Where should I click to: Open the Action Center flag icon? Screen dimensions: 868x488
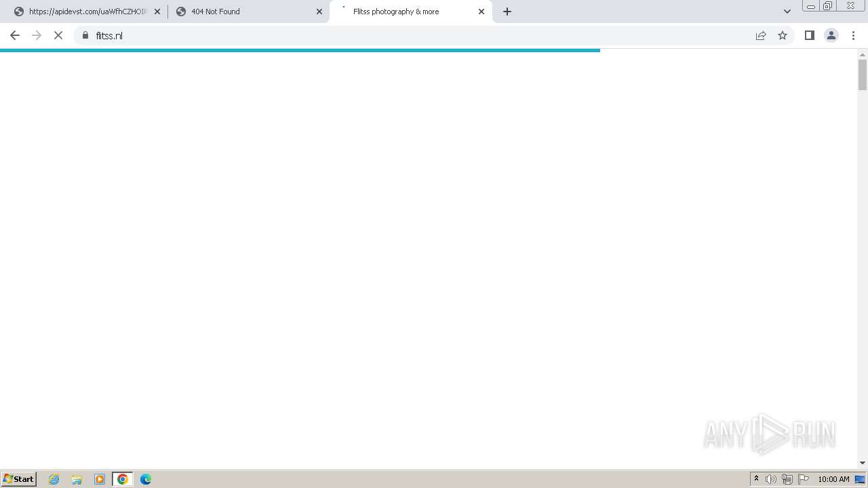coord(804,479)
